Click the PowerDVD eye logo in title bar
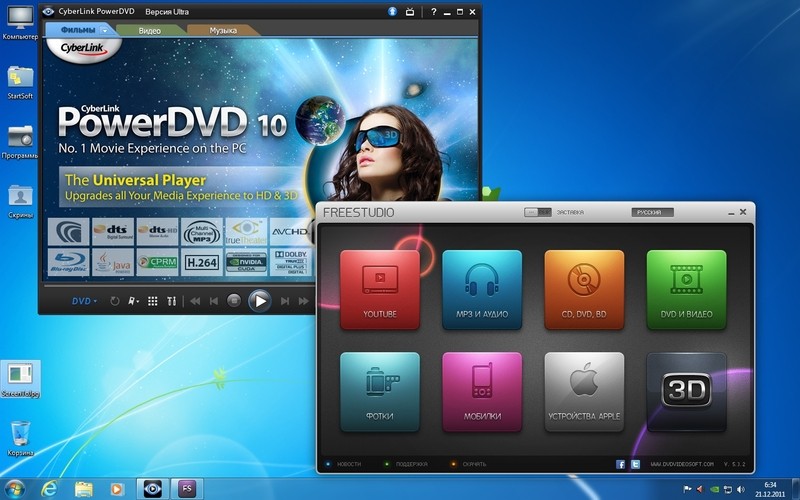The height and width of the screenshot is (500, 800). pos(48,11)
